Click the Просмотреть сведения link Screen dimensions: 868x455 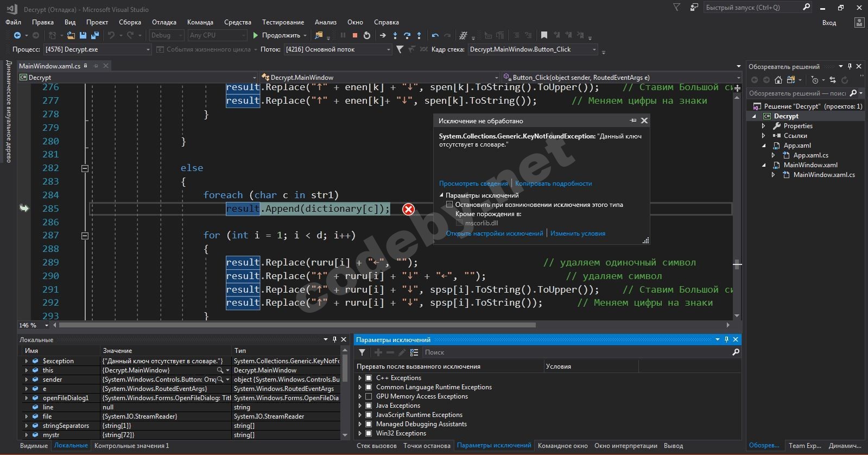473,184
